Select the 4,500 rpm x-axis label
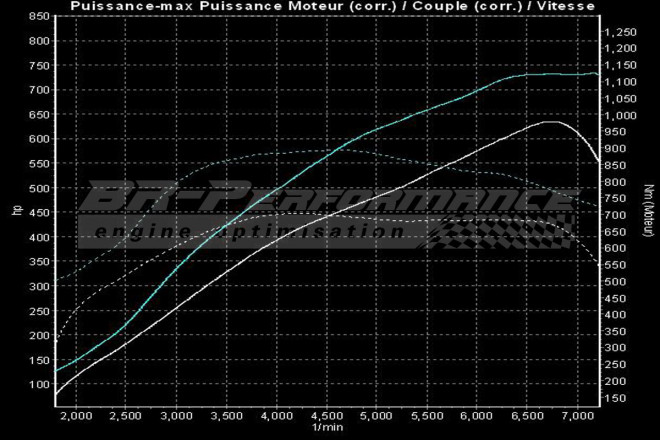The height and width of the screenshot is (440, 660). click(326, 415)
